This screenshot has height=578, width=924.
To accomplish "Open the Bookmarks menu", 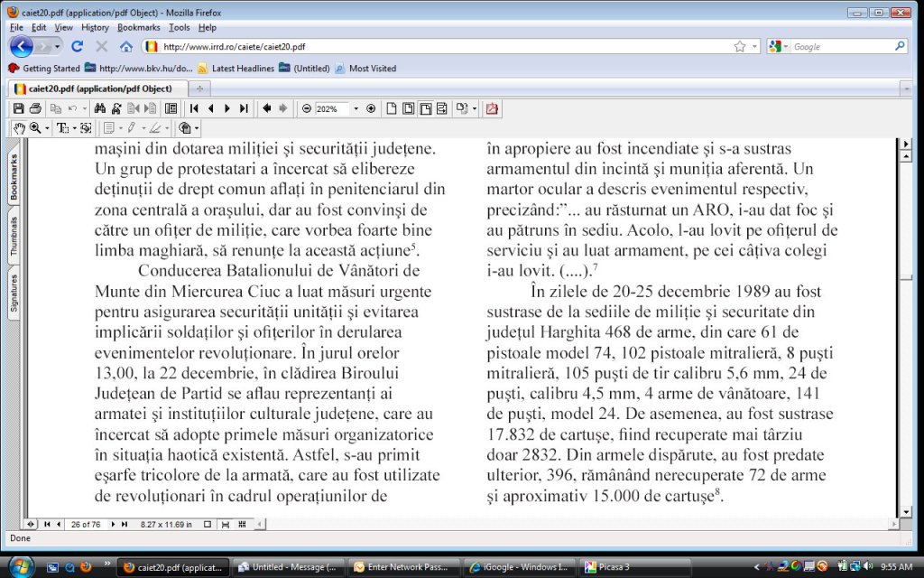I will [138, 27].
